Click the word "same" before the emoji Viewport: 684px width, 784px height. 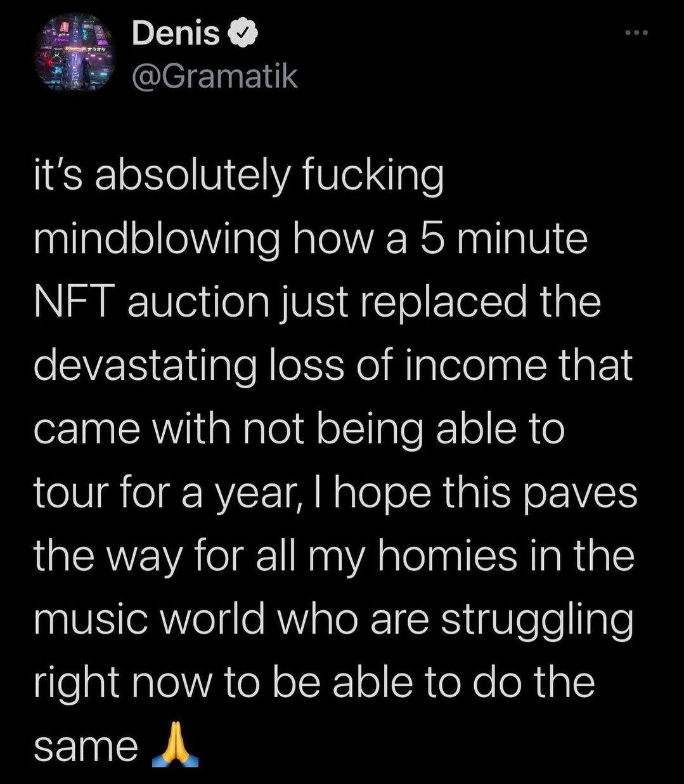click(85, 747)
